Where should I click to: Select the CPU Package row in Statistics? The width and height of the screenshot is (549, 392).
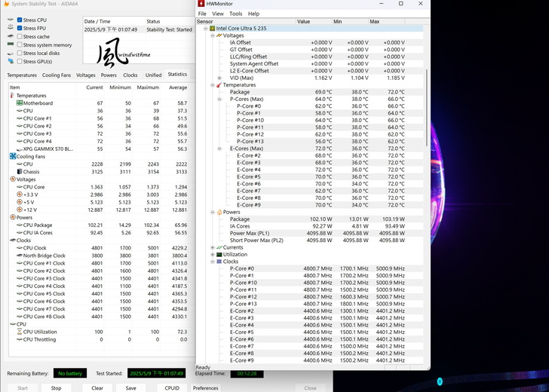38,225
